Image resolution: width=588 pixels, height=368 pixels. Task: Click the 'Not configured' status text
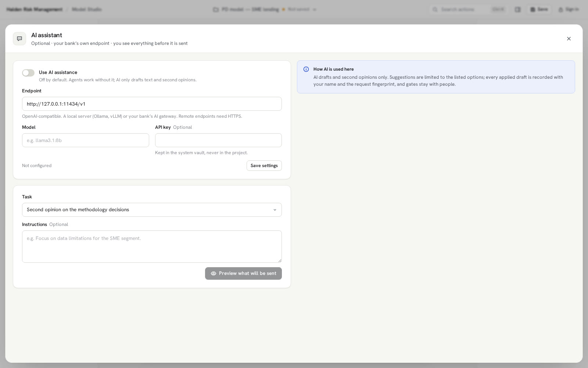coord(37,166)
